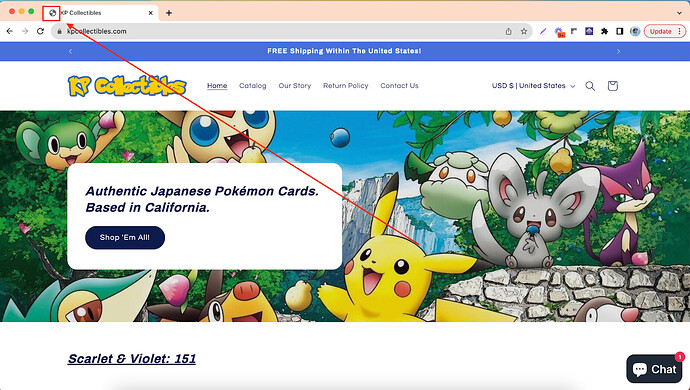Go forward to the next page
The image size is (690, 390).
click(25, 31)
